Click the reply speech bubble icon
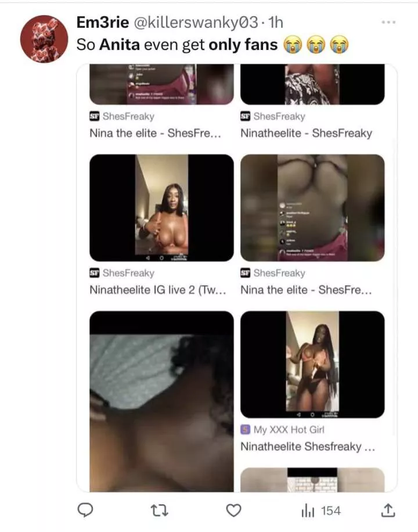This screenshot has height=532, width=418. [x=85, y=510]
